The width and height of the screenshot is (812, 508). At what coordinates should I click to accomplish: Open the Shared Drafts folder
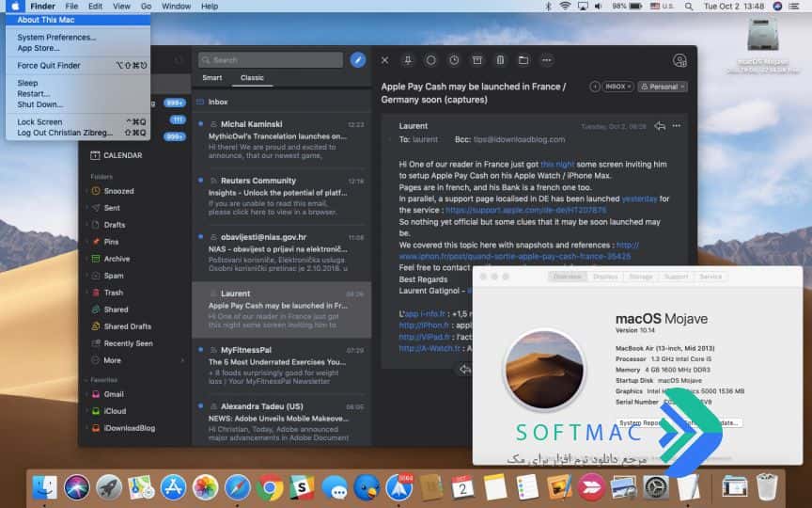tap(121, 326)
